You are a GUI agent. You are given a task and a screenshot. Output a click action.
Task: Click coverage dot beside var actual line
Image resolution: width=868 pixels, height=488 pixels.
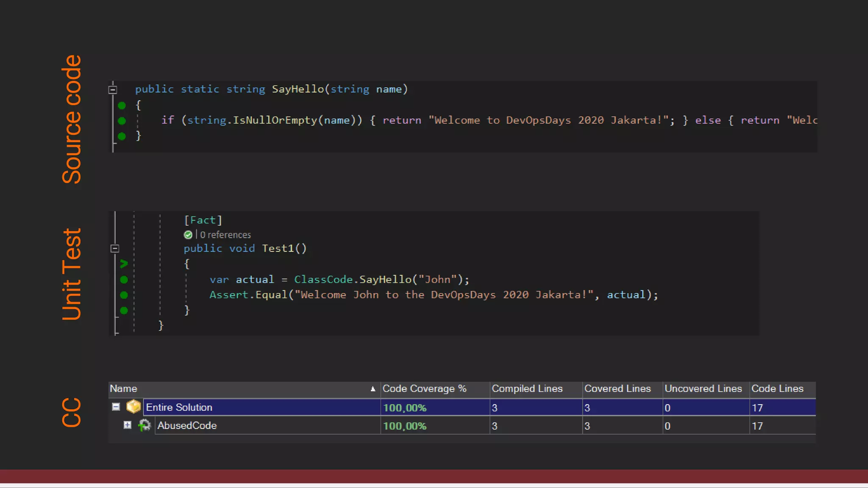(x=124, y=280)
